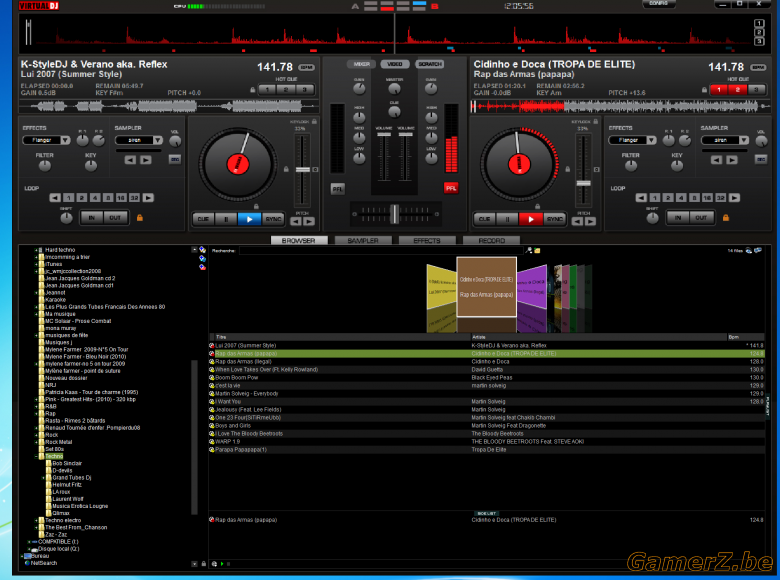Toggle the right channel PFL button
Viewport: 780px width, 580px height.
[451, 188]
